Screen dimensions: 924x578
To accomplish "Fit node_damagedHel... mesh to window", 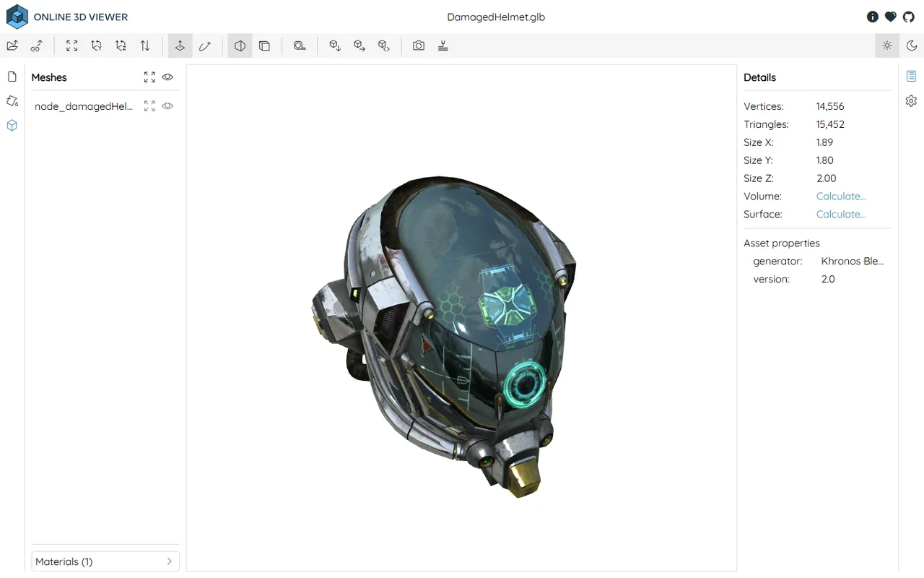I will coord(149,106).
